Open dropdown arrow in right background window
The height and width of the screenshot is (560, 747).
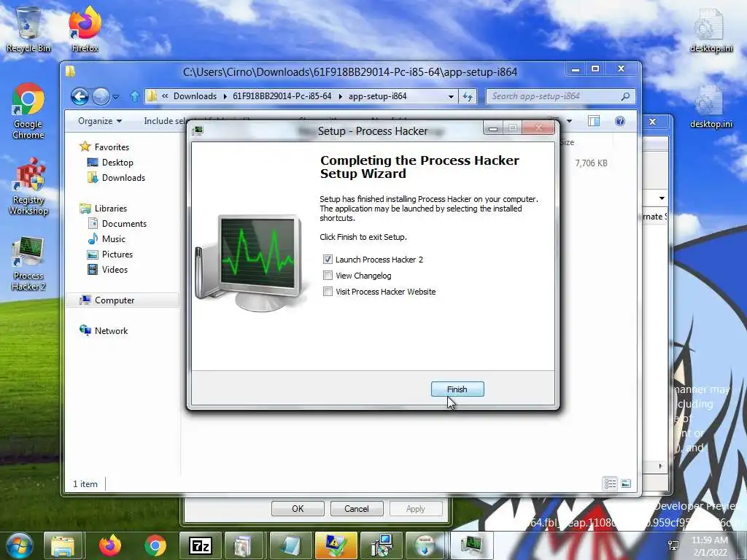(662, 198)
